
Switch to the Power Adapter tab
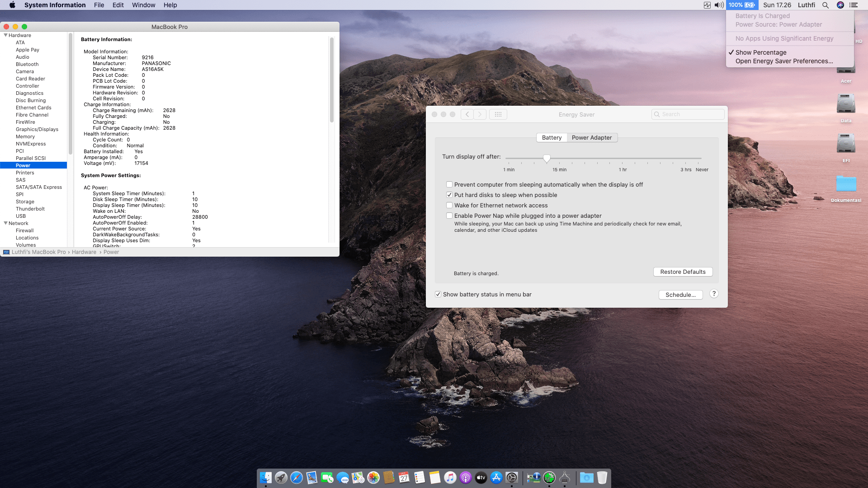pos(593,137)
